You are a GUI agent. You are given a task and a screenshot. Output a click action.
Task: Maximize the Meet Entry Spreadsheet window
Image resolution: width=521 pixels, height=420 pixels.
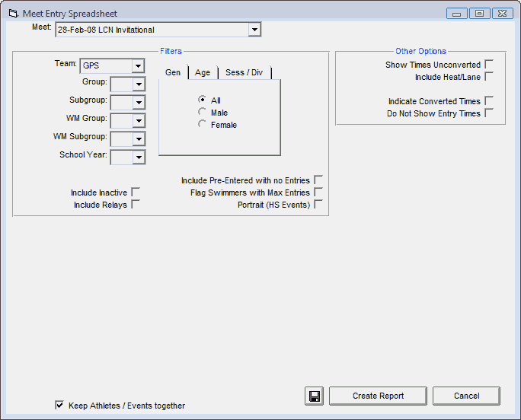click(x=479, y=13)
